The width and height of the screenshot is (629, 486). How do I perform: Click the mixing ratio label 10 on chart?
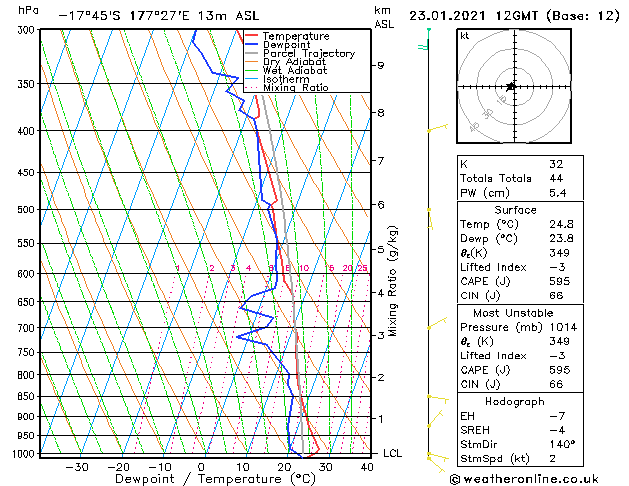[x=304, y=268]
